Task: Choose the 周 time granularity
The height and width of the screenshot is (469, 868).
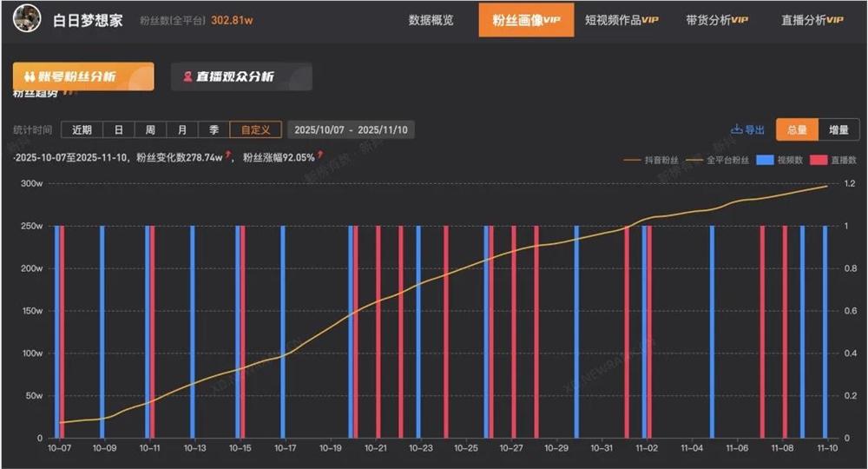Action: (x=150, y=129)
